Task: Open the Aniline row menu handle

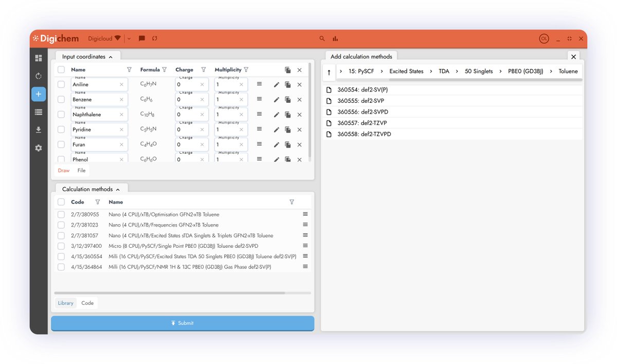Action: click(259, 84)
